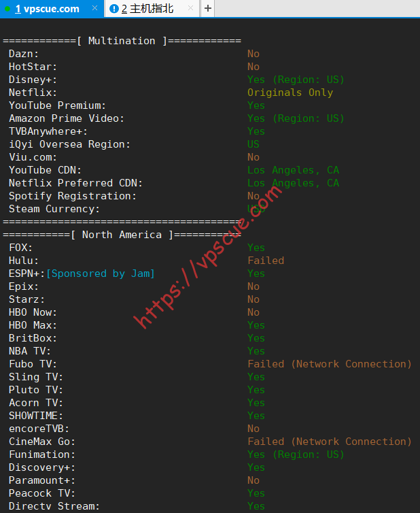Click the iQyi Oversea Region US value
Viewport: 420px width, 513px height.
(x=253, y=144)
